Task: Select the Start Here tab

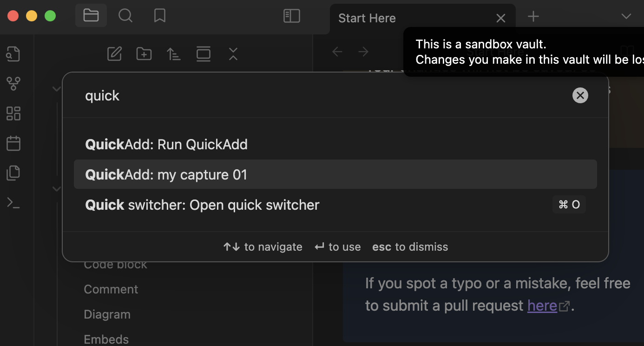Action: [367, 18]
